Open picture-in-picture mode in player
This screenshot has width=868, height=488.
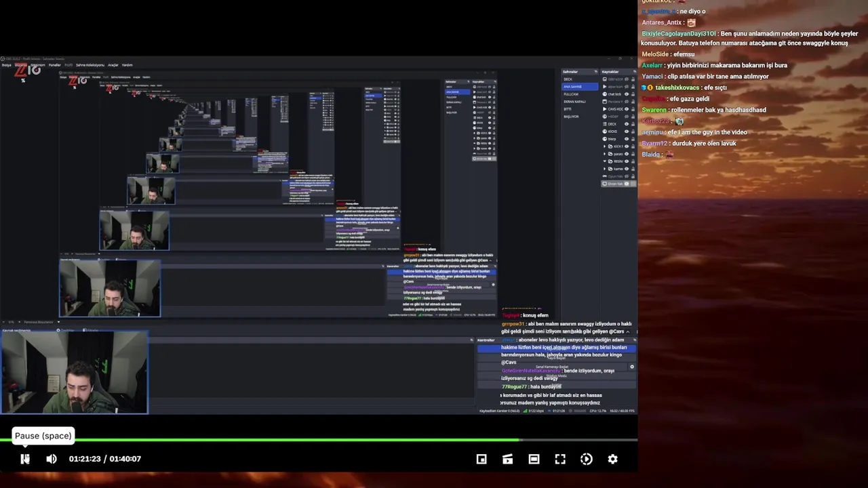pyautogui.click(x=481, y=459)
